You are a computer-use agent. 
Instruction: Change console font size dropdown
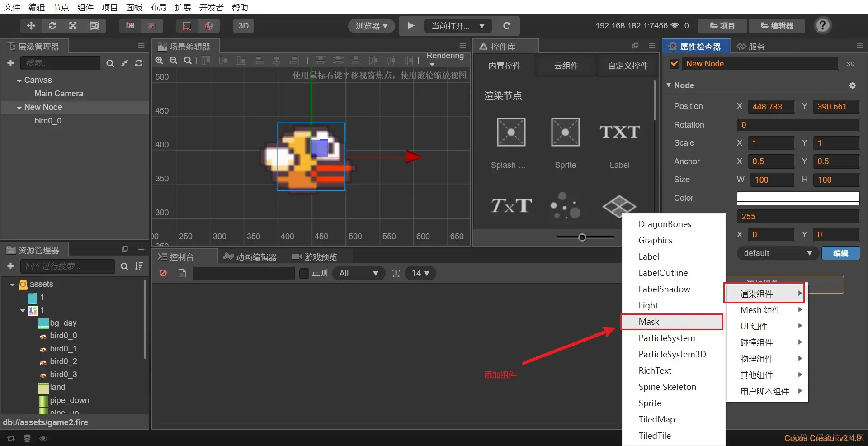(420, 273)
